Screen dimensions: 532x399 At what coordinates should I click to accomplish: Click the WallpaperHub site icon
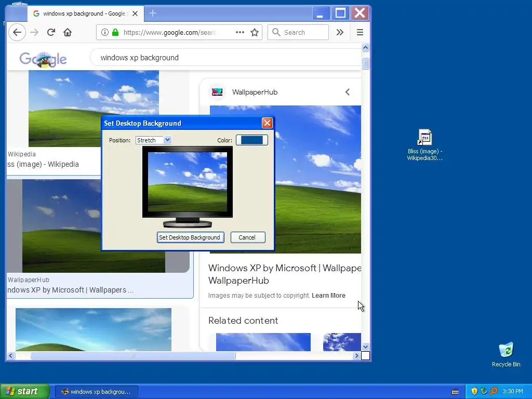(x=217, y=92)
